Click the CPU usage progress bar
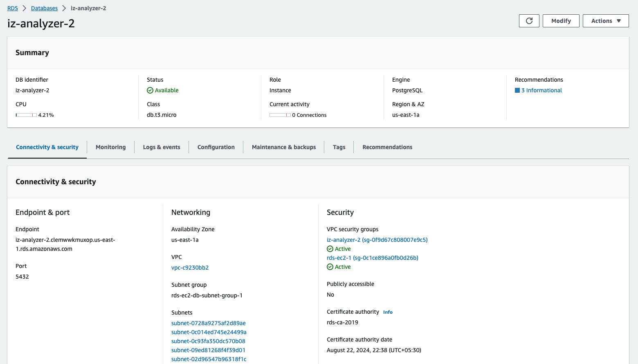This screenshot has width=638, height=364. (26, 115)
